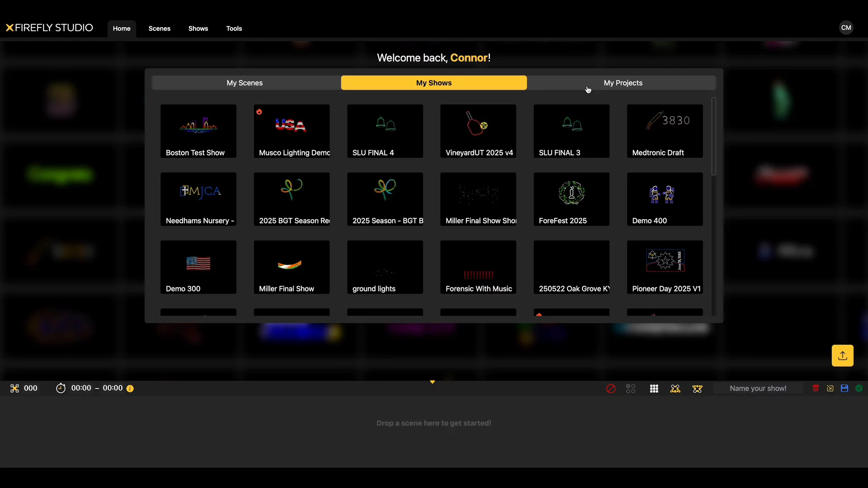Collapse timeline using small yellow arrow
The width and height of the screenshot is (868, 488).
point(432,382)
